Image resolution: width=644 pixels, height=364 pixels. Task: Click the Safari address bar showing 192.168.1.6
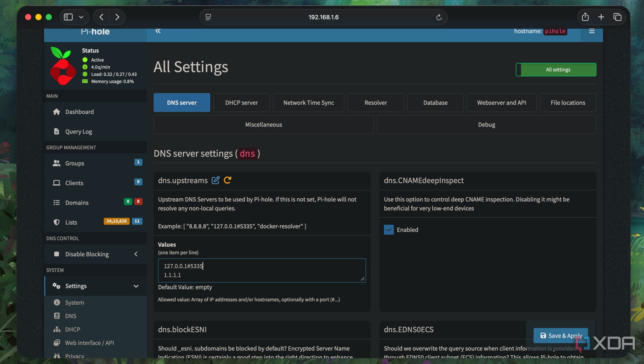coord(323,17)
